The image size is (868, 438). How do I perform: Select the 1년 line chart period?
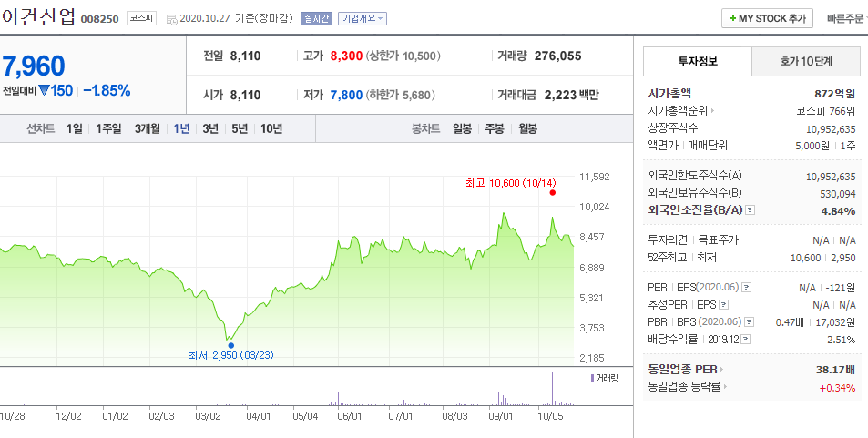click(x=181, y=128)
